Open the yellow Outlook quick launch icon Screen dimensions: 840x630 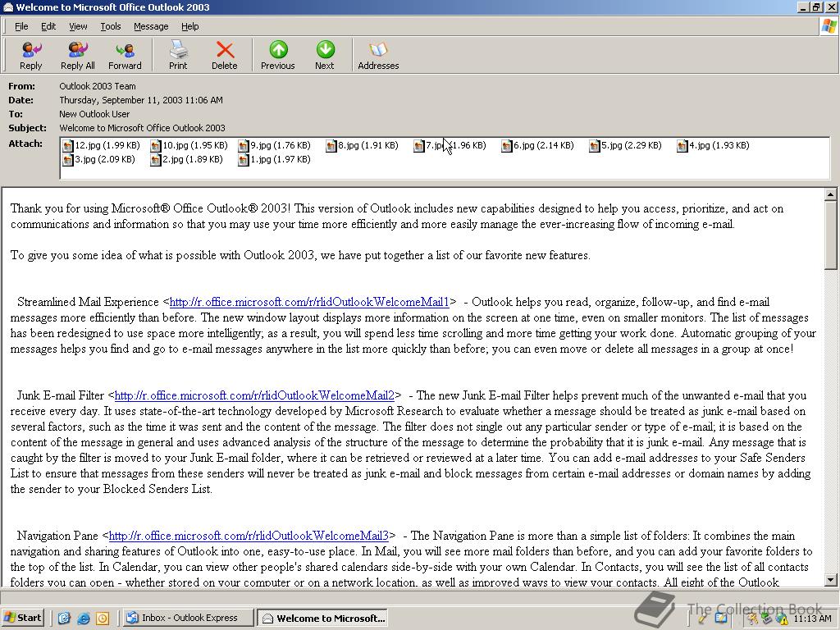click(x=103, y=619)
